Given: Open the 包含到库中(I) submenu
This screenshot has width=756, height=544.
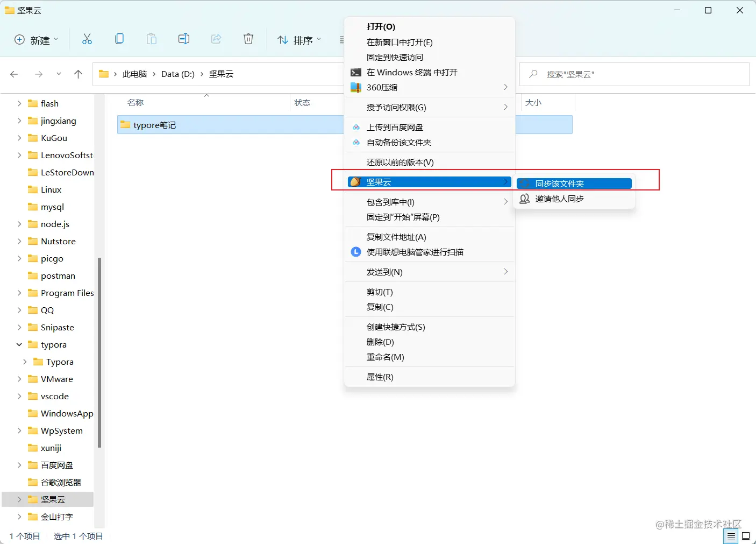Looking at the screenshot, I should [x=429, y=202].
